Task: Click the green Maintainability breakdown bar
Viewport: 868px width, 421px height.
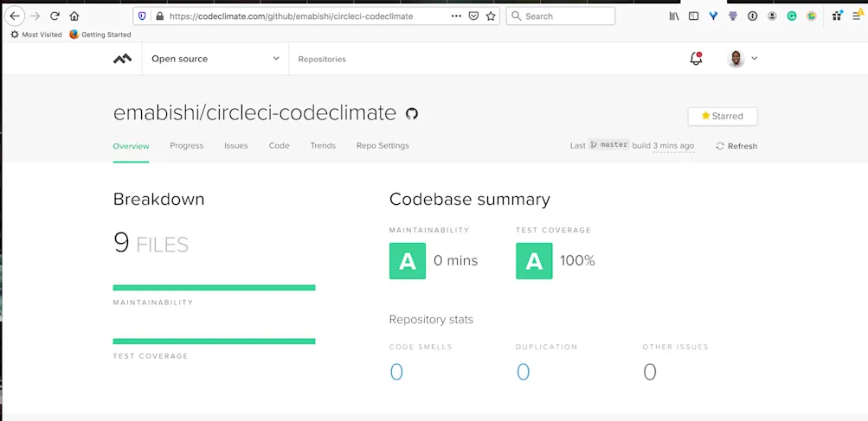Action: coord(215,288)
